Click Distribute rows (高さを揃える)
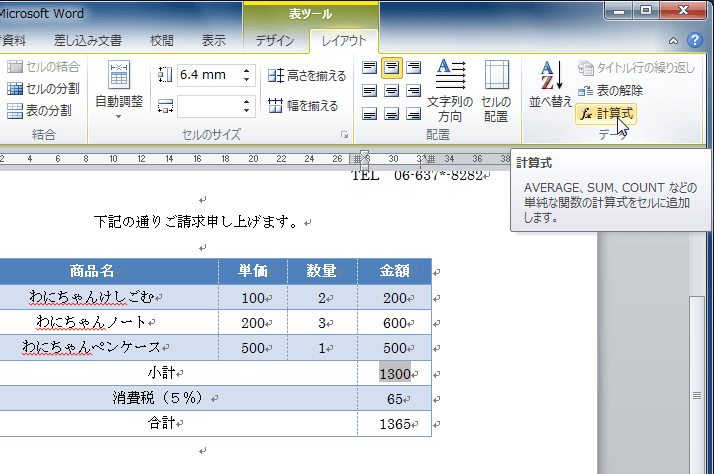The image size is (714, 474). (x=307, y=76)
